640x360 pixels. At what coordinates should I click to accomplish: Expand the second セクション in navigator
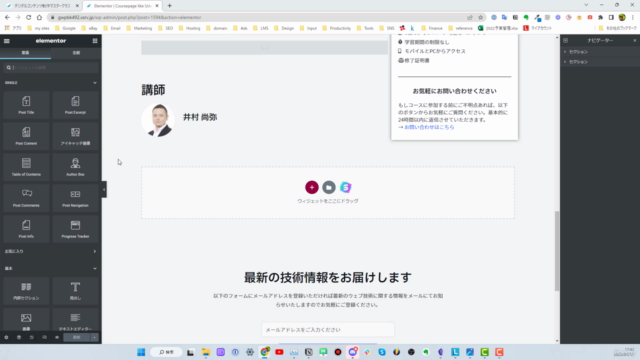(x=565, y=62)
